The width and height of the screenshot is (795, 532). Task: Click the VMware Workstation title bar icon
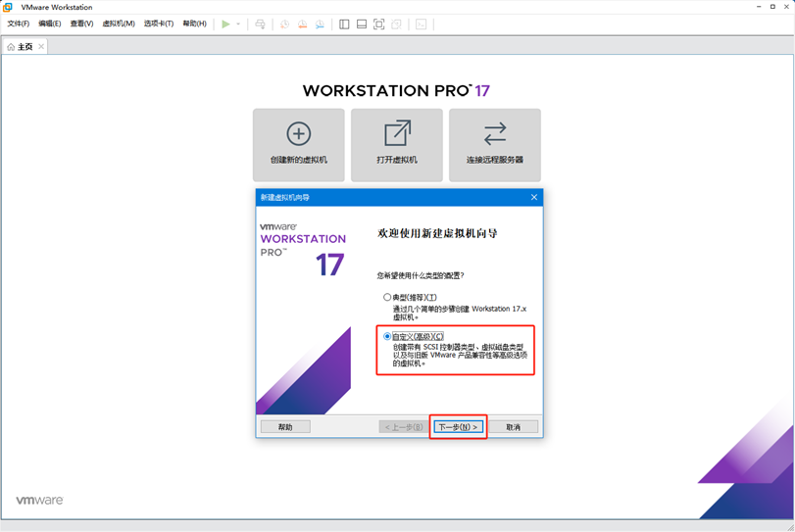tap(8, 7)
